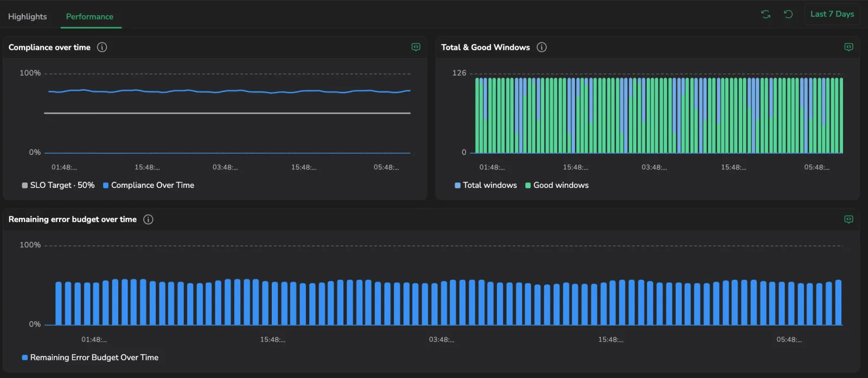Open info icon next to Total & Good Windows
The width and height of the screenshot is (868, 378).
point(541,47)
